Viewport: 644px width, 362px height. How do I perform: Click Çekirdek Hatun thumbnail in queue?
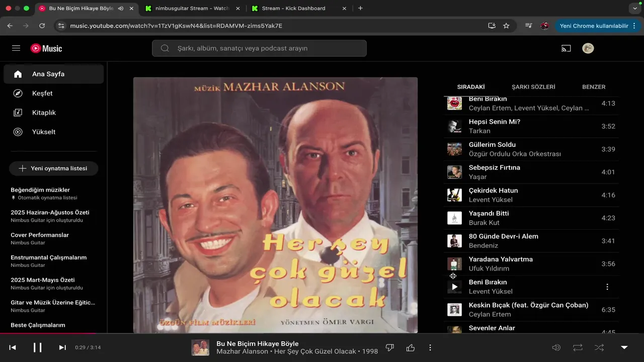click(454, 195)
